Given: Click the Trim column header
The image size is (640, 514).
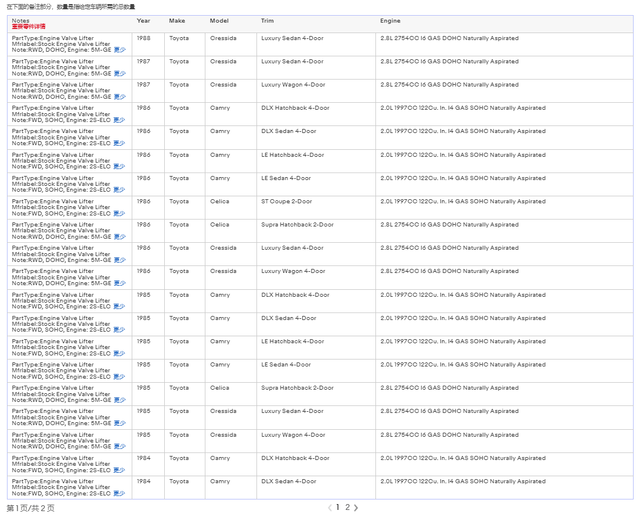Looking at the screenshot, I should pos(267,21).
